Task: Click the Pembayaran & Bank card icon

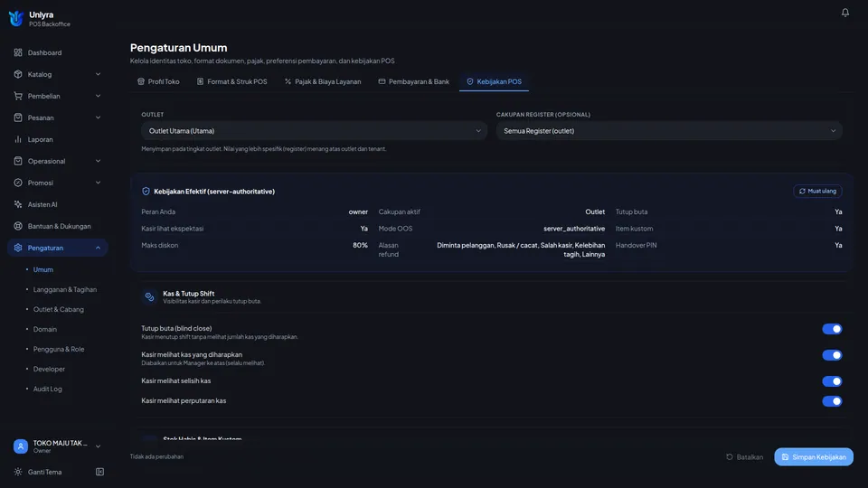Action: [x=382, y=81]
